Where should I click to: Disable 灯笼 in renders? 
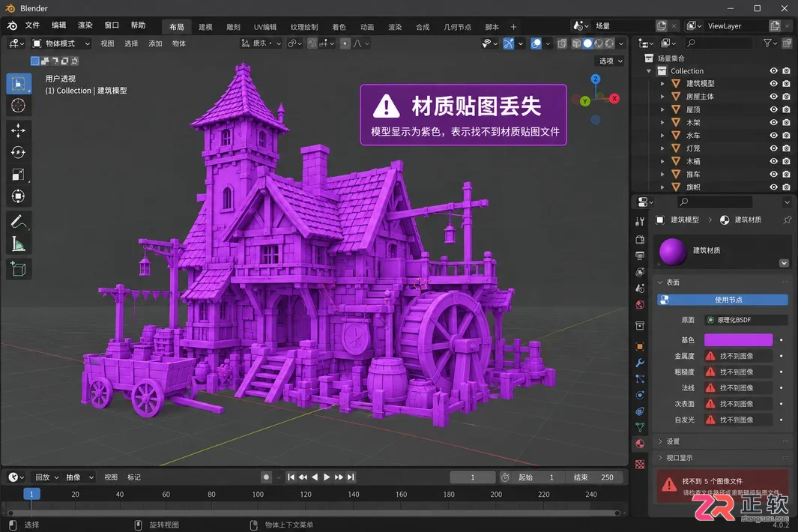786,148
